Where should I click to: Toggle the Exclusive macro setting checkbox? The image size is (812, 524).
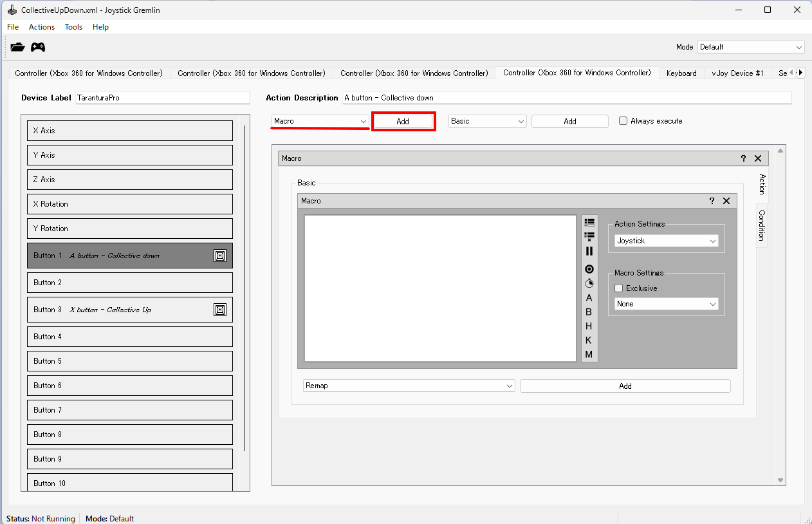[x=619, y=288]
